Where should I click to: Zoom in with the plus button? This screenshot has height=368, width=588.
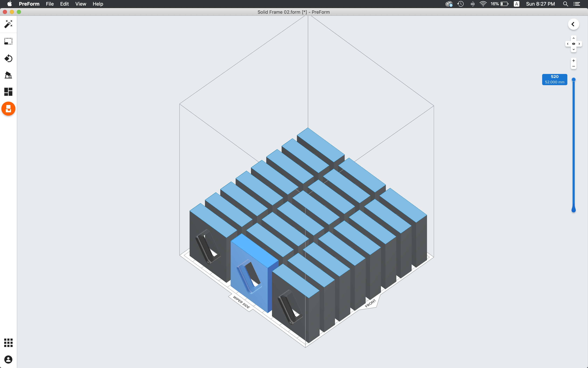pyautogui.click(x=574, y=61)
